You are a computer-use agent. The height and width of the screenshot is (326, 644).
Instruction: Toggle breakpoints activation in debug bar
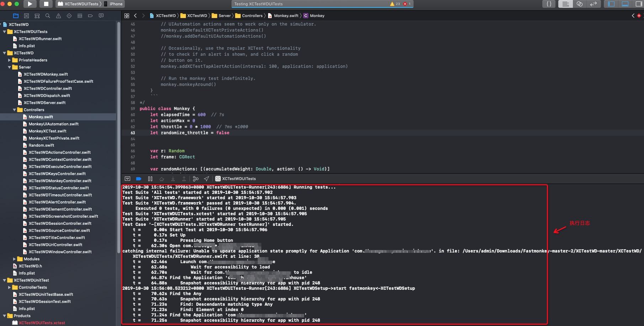click(x=139, y=179)
